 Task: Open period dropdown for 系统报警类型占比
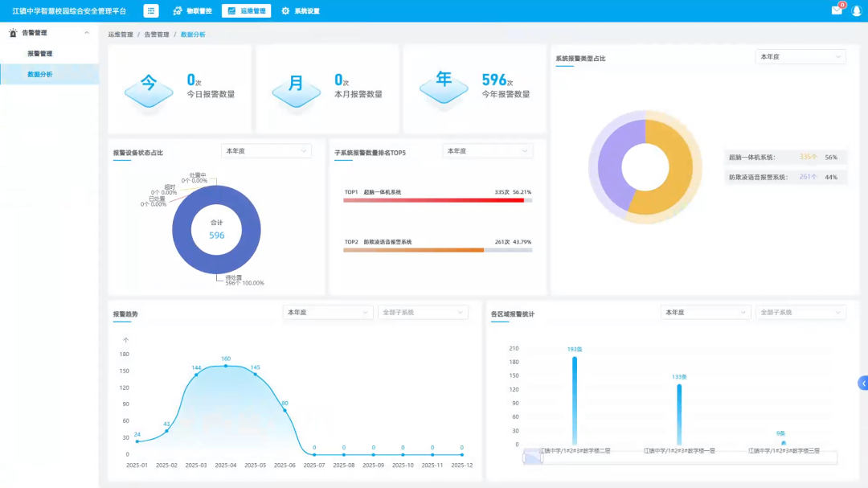tap(800, 57)
